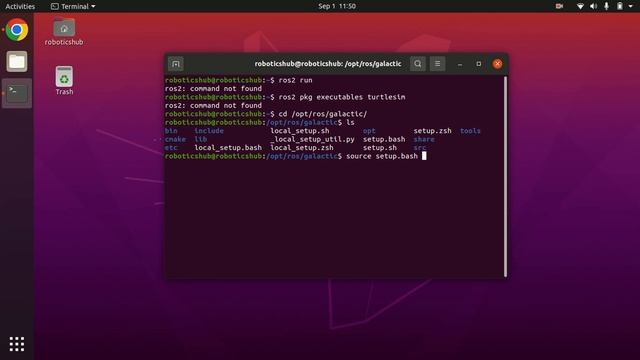Open terminal search with magnifier icon
This screenshot has height=360, width=640.
pos(418,64)
